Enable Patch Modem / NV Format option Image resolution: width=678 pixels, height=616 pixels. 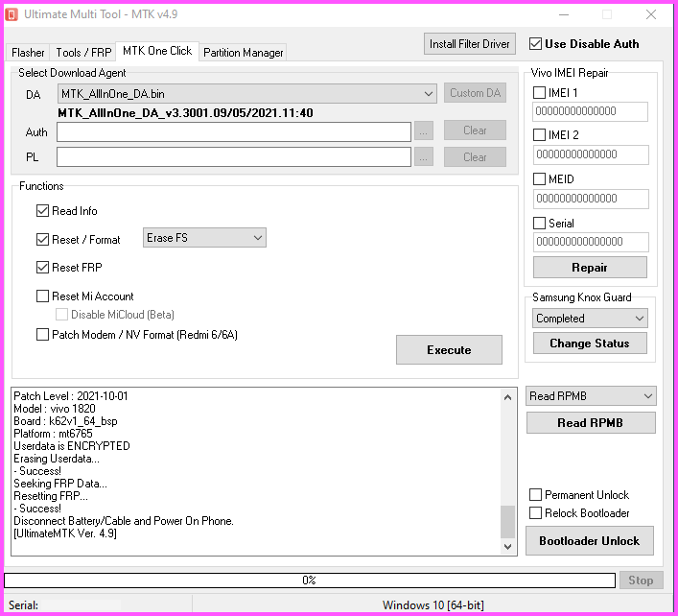point(42,335)
